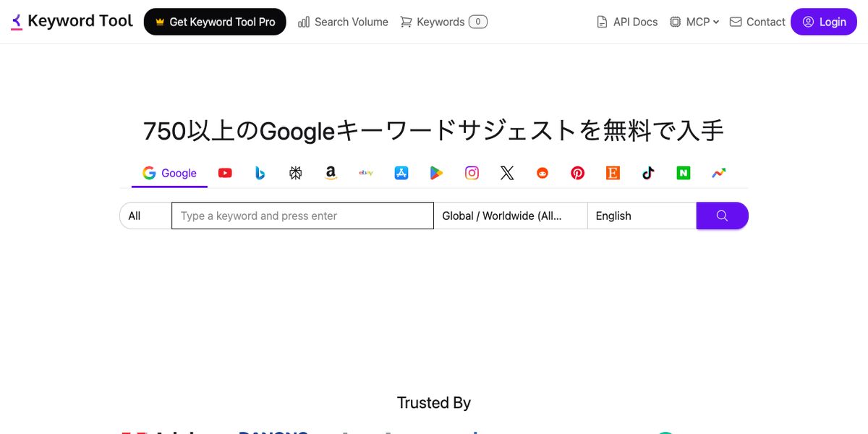Click Get Keyword Tool Pro button
This screenshot has height=434, width=868.
coord(215,22)
